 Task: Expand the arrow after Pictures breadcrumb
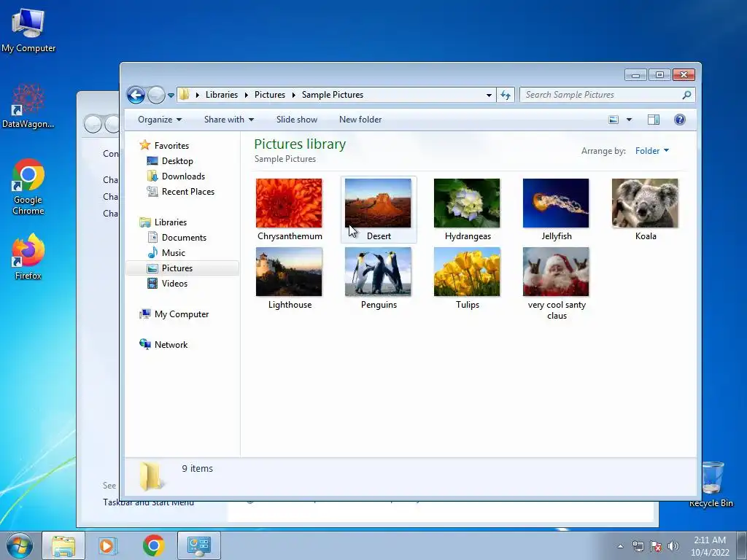click(x=294, y=95)
